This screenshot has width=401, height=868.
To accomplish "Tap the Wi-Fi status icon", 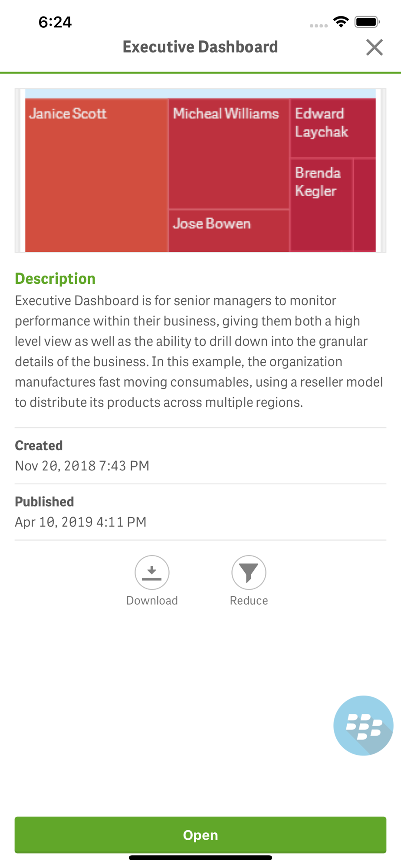I will [341, 22].
